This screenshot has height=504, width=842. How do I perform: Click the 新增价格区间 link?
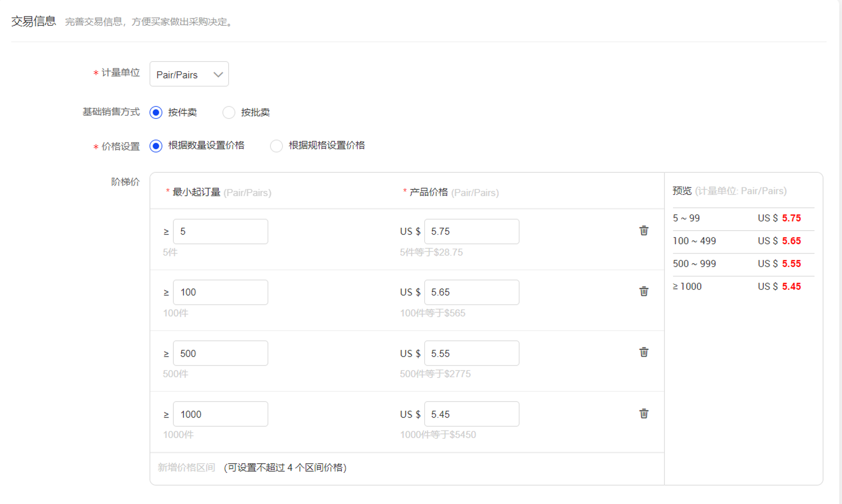click(x=186, y=468)
